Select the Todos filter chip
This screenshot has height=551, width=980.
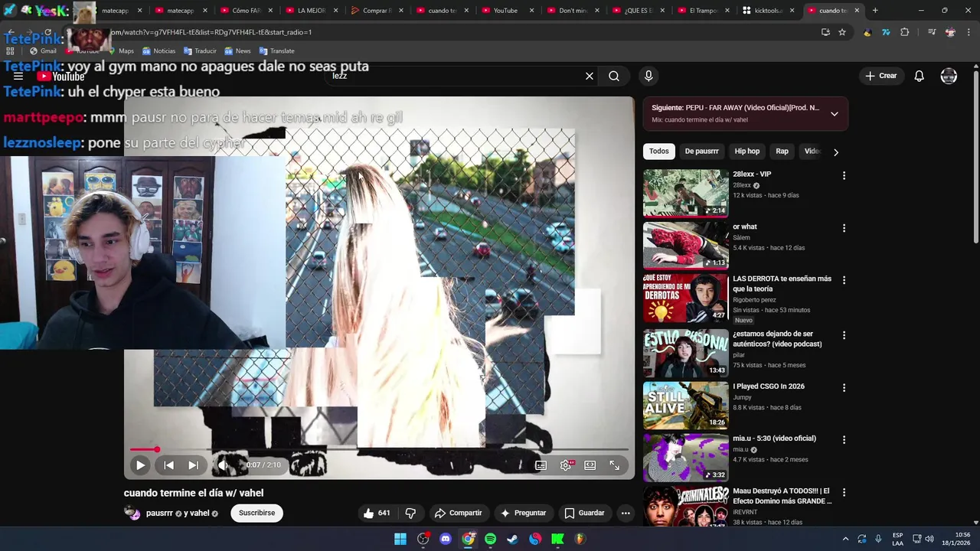click(658, 152)
